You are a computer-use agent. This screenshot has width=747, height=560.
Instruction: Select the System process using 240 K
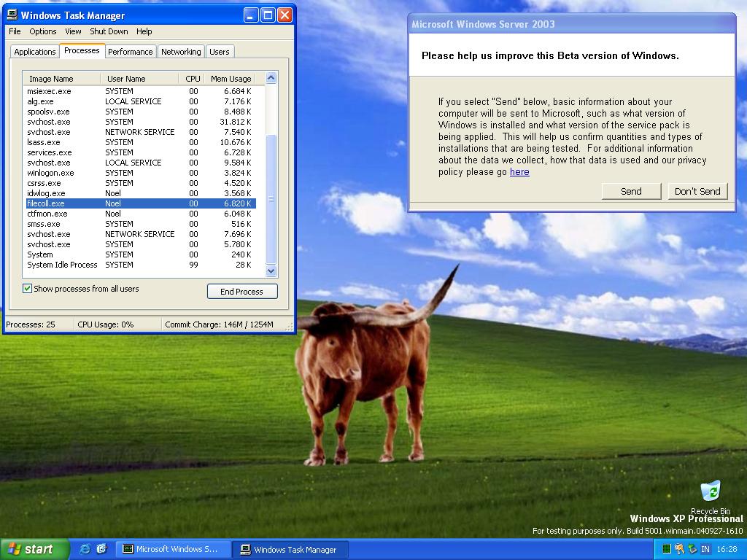coord(141,254)
